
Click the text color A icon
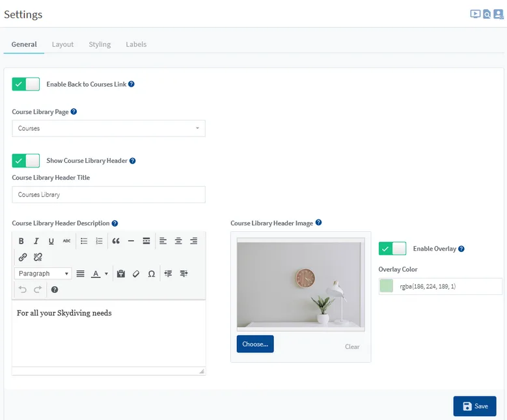[x=96, y=273]
